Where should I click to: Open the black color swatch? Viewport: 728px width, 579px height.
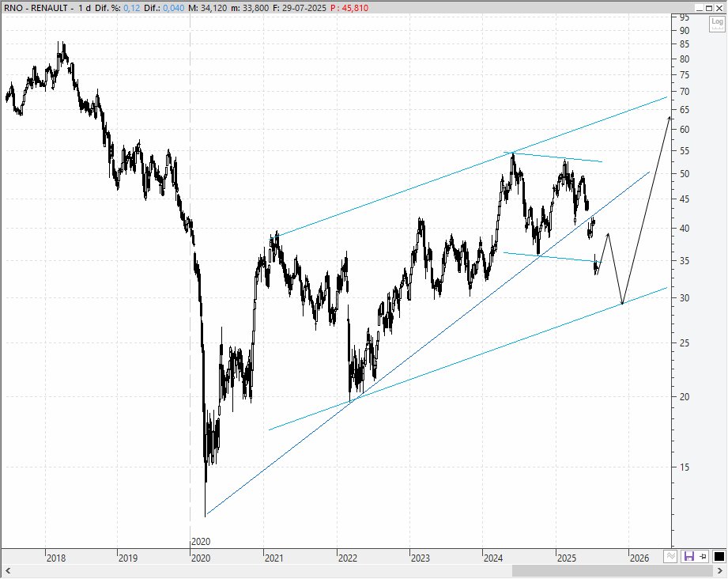(719, 556)
